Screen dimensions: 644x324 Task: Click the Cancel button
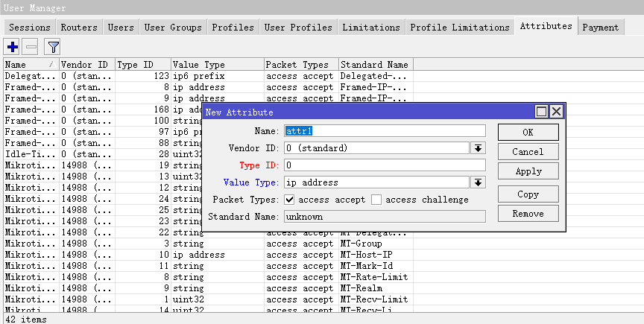[528, 152]
